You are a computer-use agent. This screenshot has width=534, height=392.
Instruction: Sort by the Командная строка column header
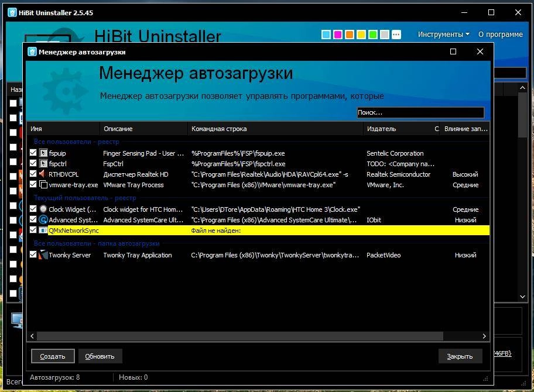tap(276, 129)
